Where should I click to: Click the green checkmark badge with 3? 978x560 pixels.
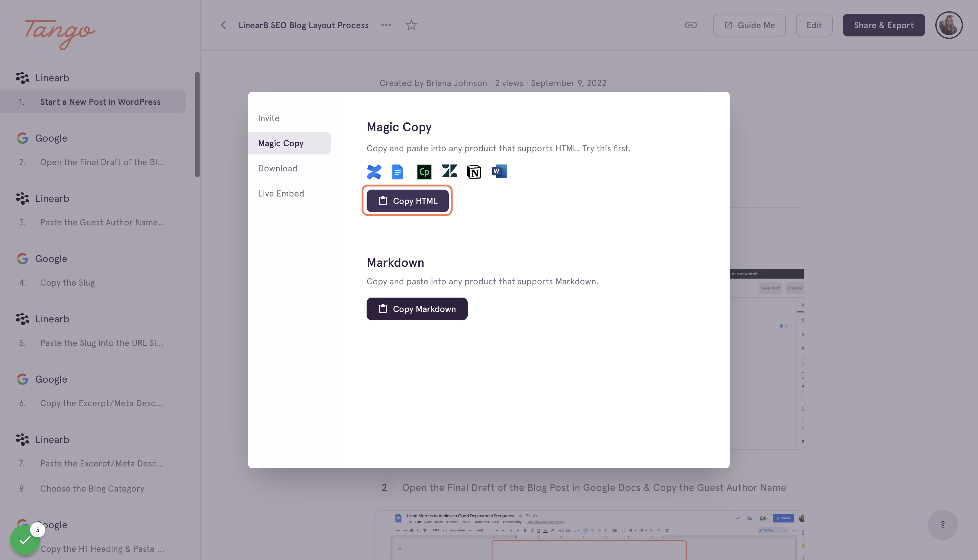pos(25,540)
